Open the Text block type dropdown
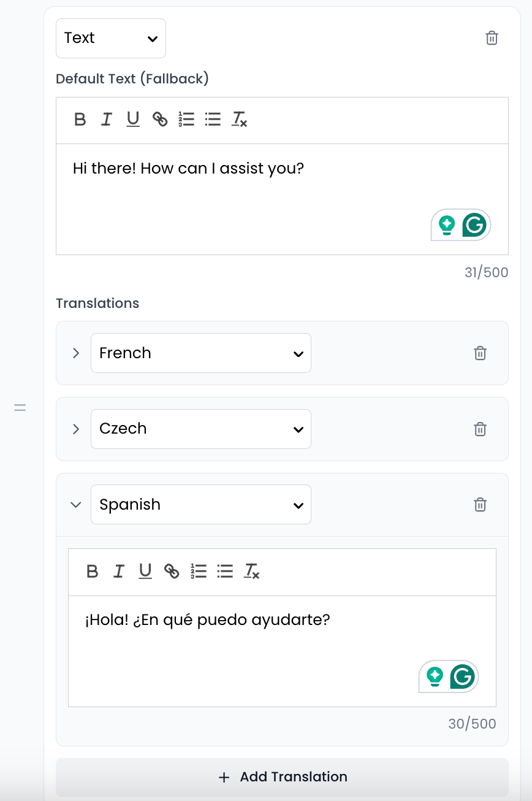The width and height of the screenshot is (532, 801). point(111,38)
